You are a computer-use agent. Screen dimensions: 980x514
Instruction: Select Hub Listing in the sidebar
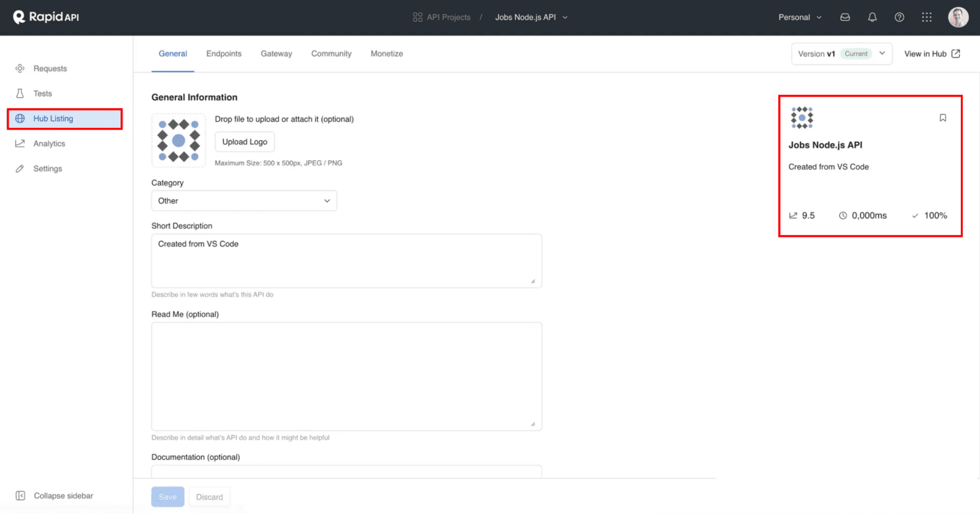pos(64,119)
